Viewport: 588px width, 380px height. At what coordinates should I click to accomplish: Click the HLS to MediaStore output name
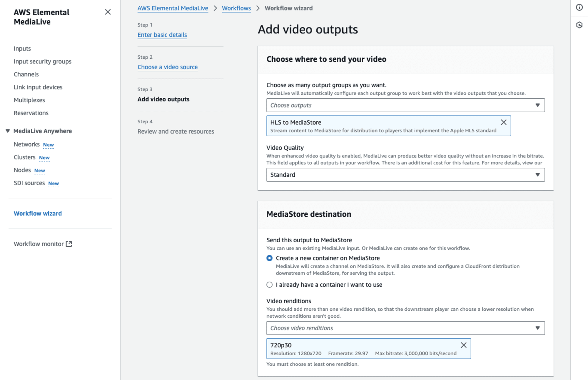coord(296,122)
